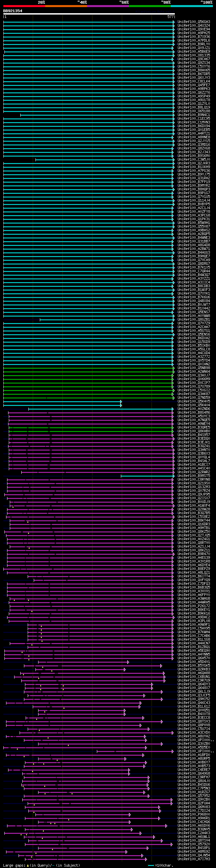Select hit UniRef100_A0ZND6

(x=194, y=409)
